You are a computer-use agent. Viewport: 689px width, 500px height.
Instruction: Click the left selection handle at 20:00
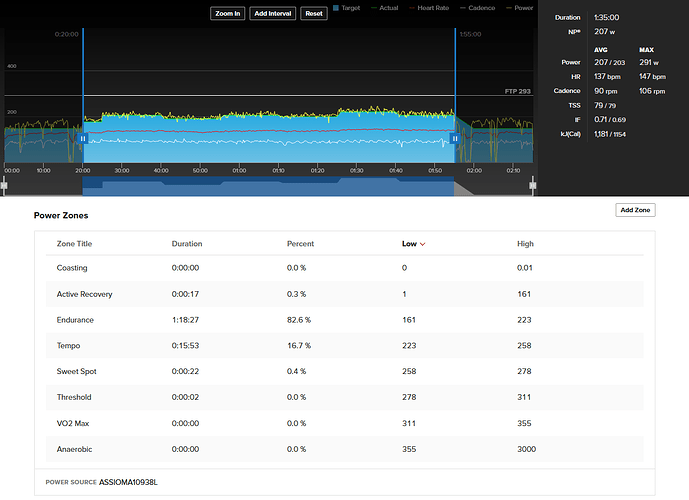[83, 139]
